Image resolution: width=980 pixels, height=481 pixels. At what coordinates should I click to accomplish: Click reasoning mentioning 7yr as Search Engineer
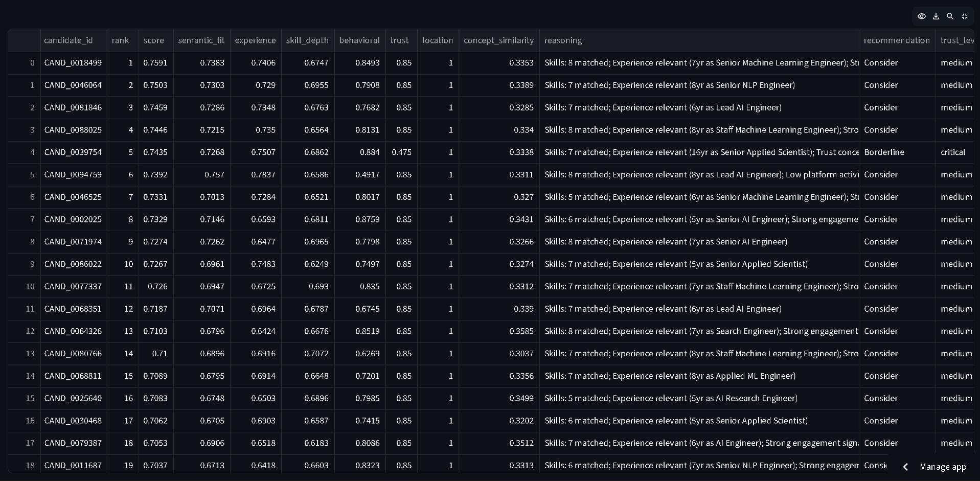pyautogui.click(x=699, y=331)
